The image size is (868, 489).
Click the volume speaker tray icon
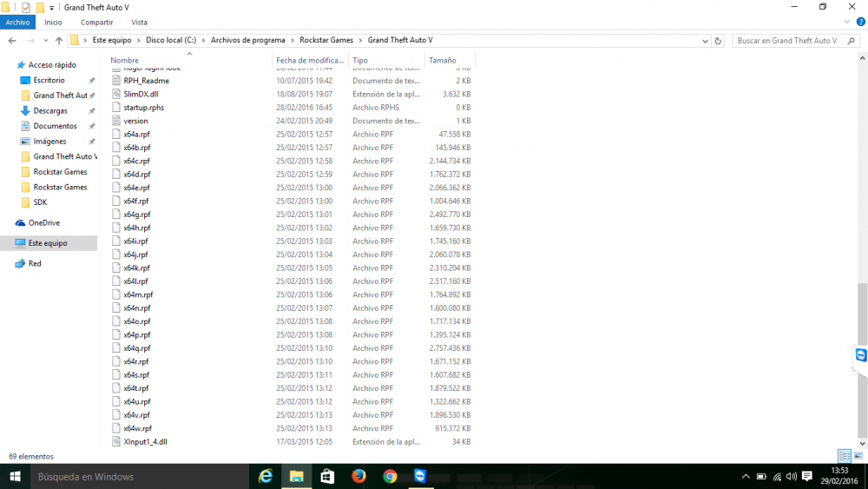792,476
